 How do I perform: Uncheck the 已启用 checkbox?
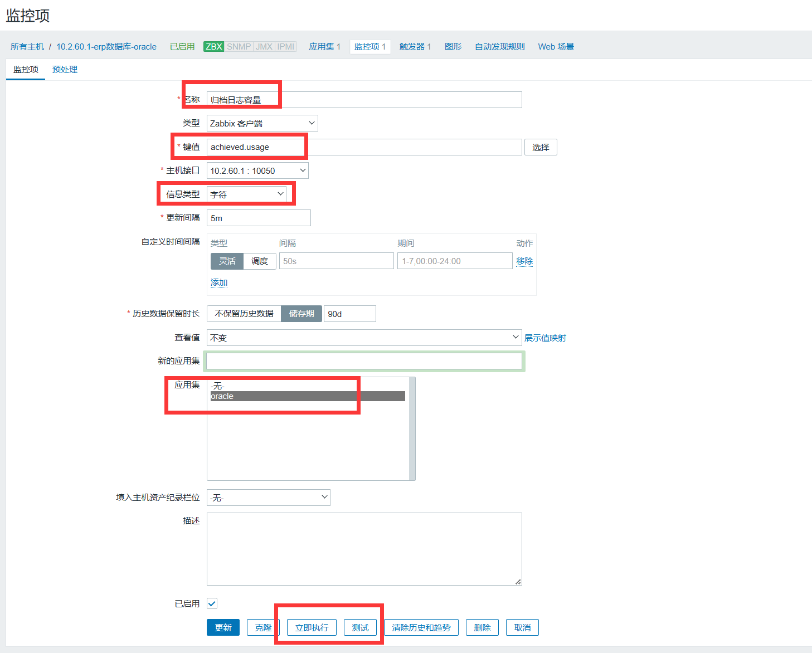[x=211, y=603]
